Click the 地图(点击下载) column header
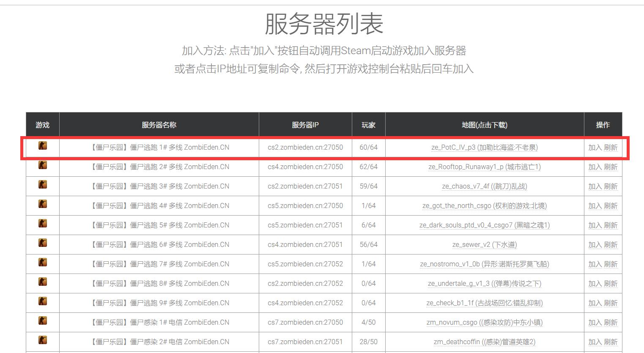This screenshot has width=644, height=353. pos(485,125)
